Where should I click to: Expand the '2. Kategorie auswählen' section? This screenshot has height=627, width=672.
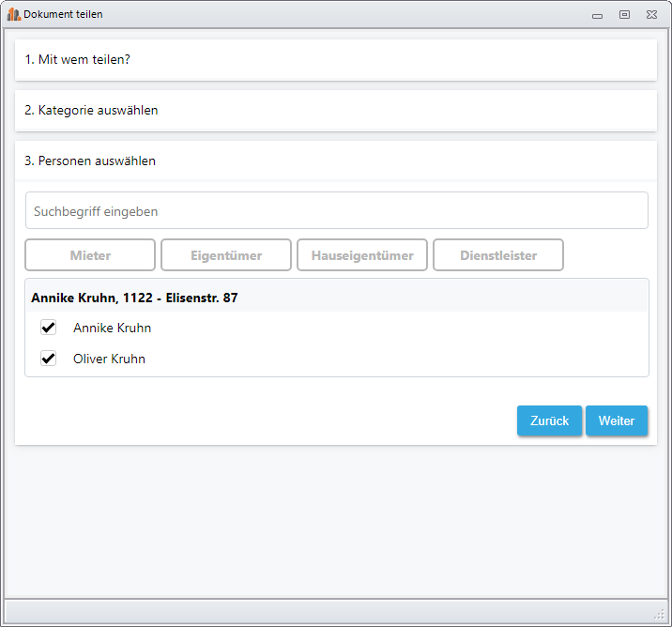336,110
